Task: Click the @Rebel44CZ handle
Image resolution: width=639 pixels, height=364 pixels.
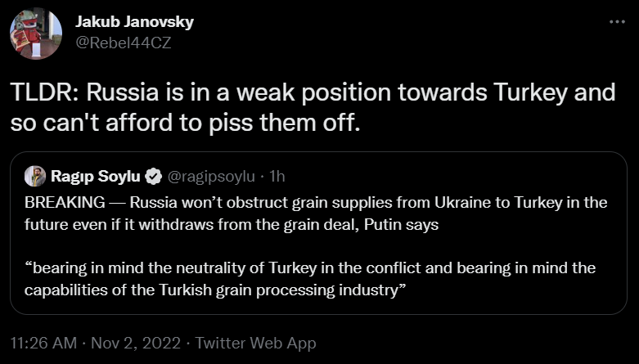Action: pyautogui.click(x=123, y=42)
